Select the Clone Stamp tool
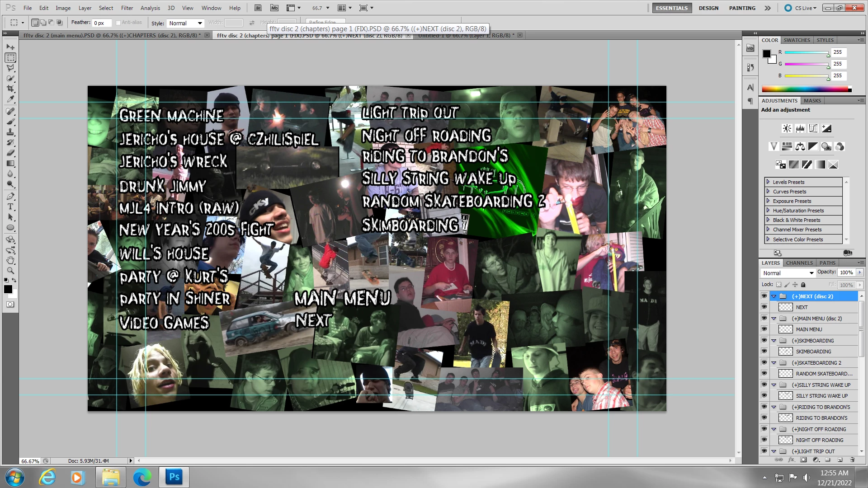This screenshot has width=868, height=488. tap(10, 132)
